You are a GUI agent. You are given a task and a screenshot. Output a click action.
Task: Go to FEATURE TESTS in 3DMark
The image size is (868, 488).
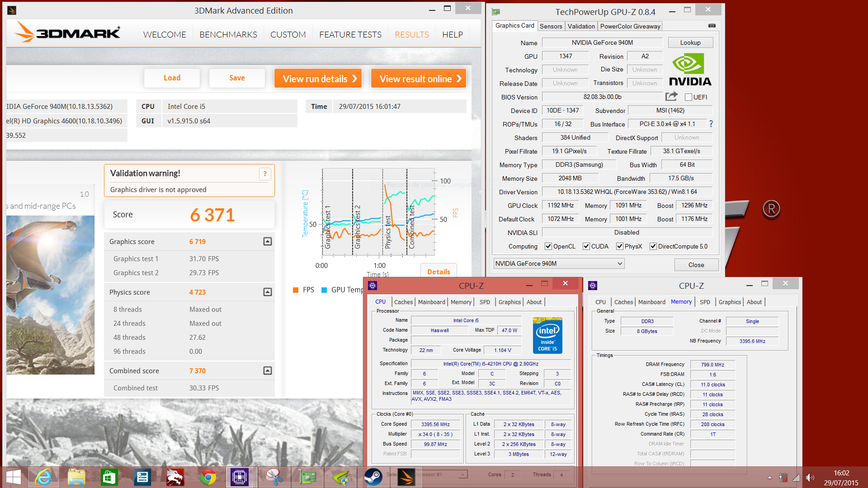(x=350, y=34)
